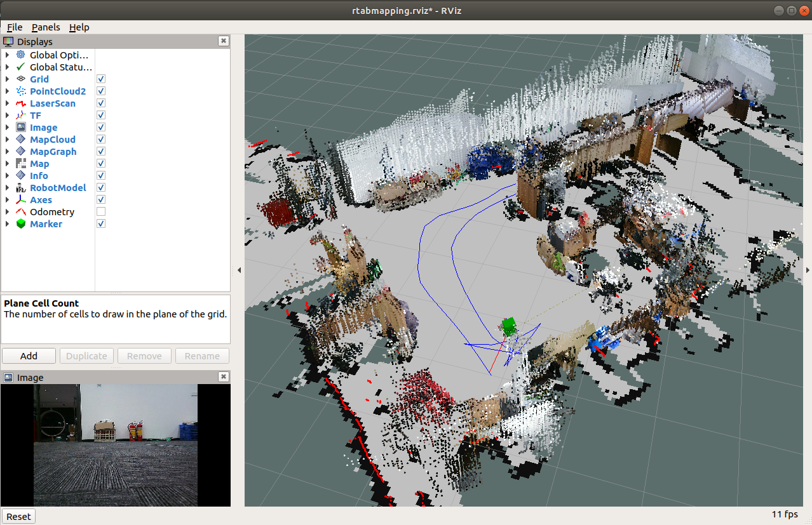Click the green Marker cube icon
Viewport: 812px width, 525px height.
tap(20, 224)
